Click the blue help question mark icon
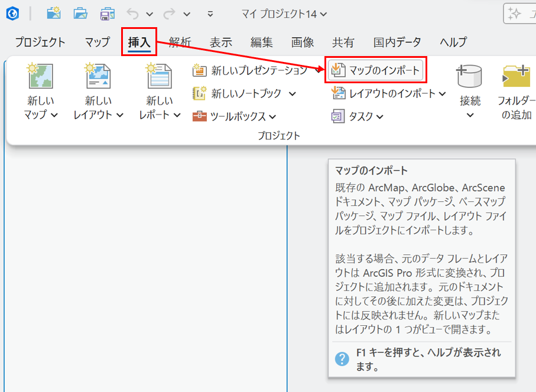The width and height of the screenshot is (536, 392). click(x=342, y=359)
